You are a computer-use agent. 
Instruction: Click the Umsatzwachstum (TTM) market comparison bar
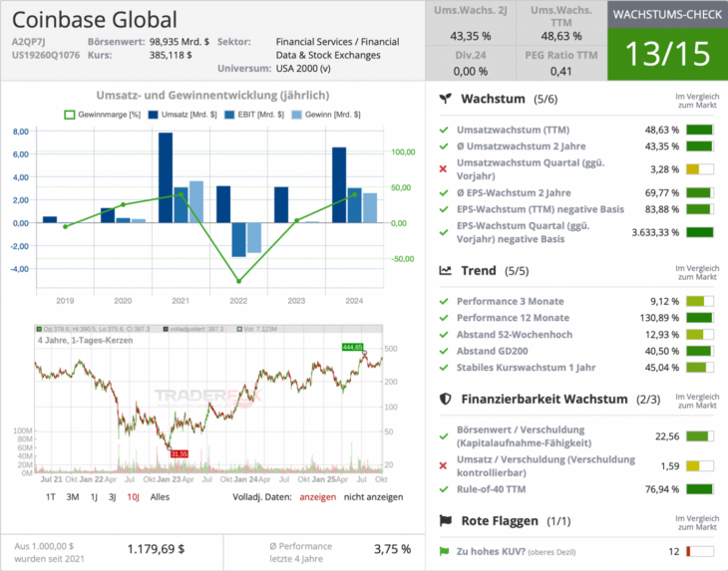[x=699, y=131]
